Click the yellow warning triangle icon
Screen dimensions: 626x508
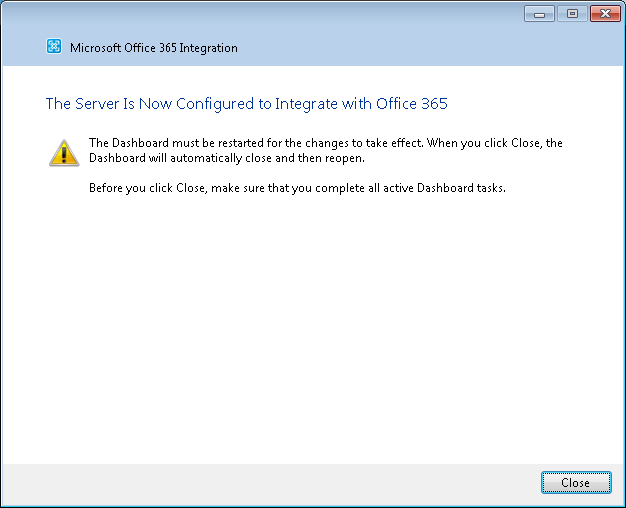coord(64,153)
